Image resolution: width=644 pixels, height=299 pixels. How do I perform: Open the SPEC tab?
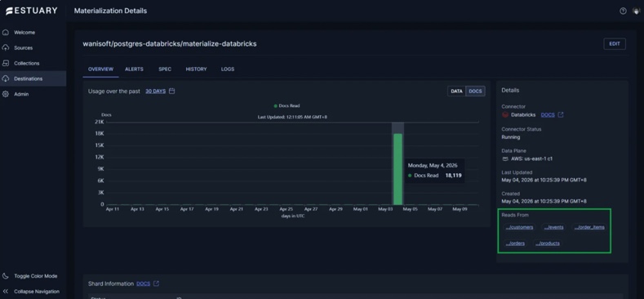pos(165,69)
